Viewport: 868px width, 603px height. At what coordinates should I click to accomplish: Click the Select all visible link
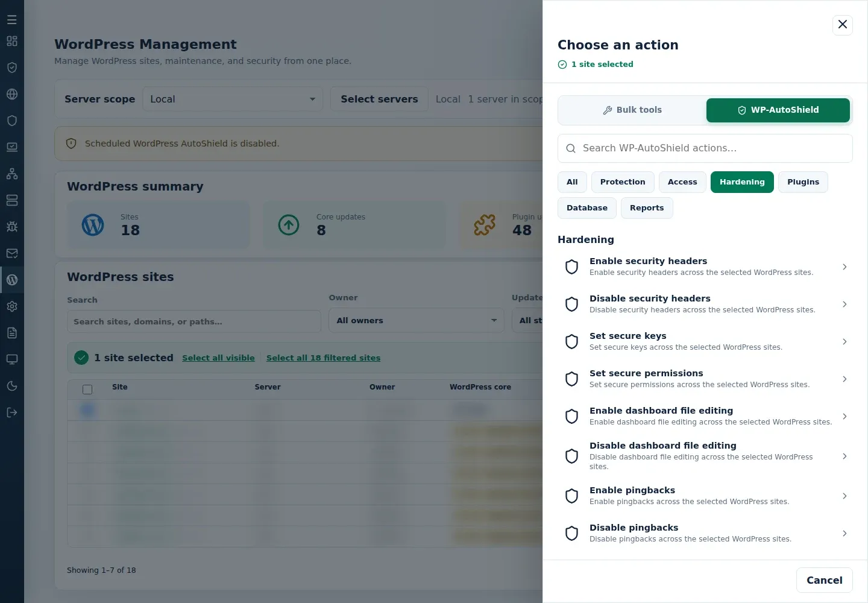click(x=218, y=358)
